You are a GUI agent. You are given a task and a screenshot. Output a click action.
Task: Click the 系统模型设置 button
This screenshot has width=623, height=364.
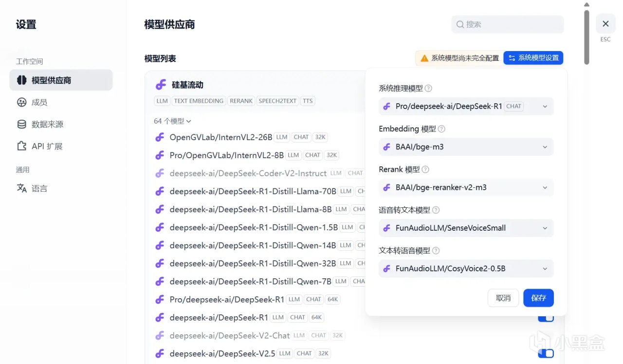tap(533, 58)
